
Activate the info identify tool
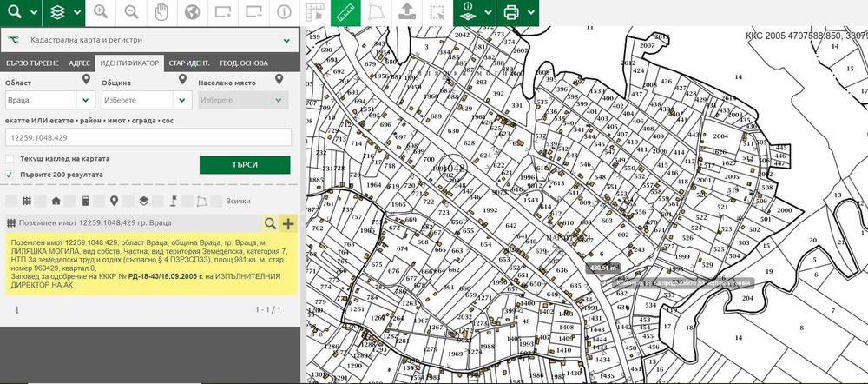pos(284,12)
